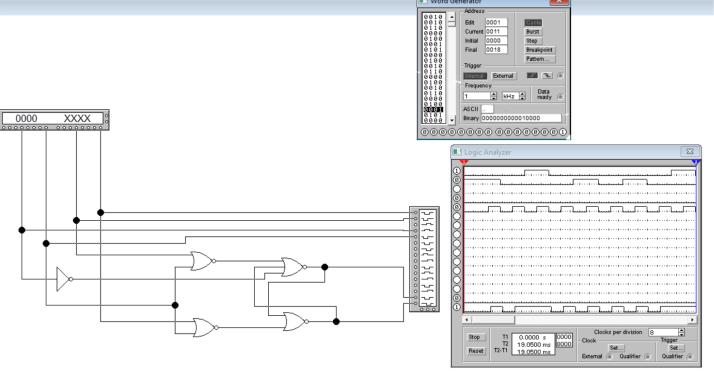Click the Logic Analyzer horizontal scrollbar thumb

493,320
